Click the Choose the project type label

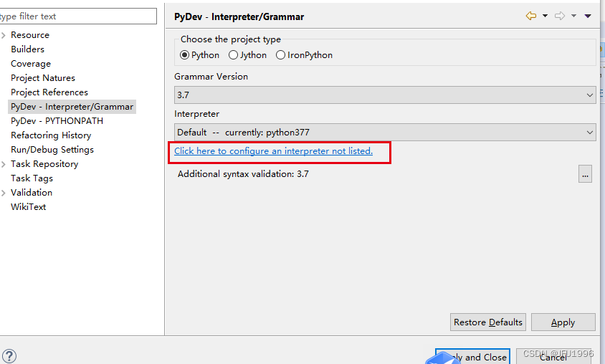pos(231,39)
